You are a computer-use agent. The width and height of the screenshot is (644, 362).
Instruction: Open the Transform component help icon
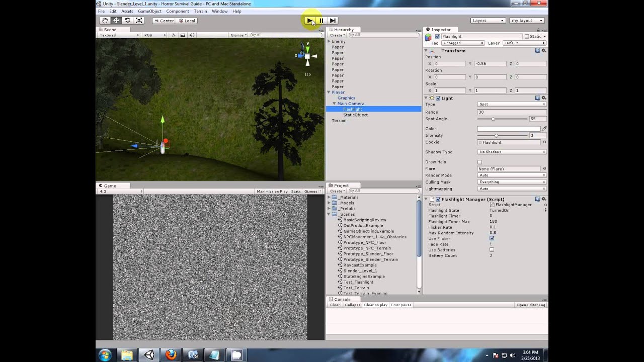click(x=537, y=51)
